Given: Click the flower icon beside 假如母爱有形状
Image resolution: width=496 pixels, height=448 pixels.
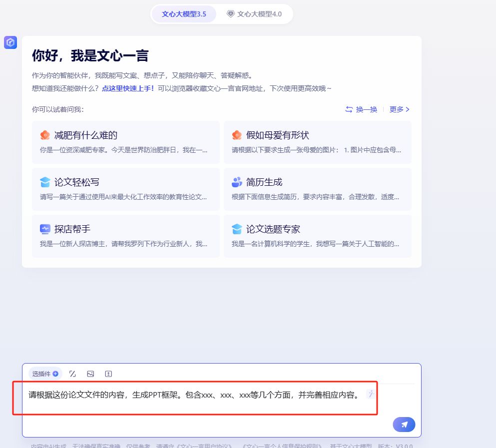Looking at the screenshot, I should [x=237, y=135].
